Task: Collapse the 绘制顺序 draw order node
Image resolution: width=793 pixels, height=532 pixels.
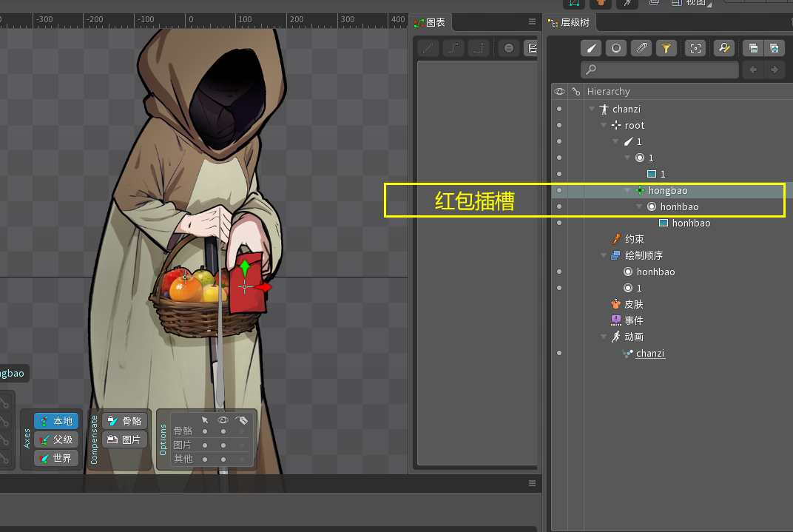Action: tap(604, 255)
